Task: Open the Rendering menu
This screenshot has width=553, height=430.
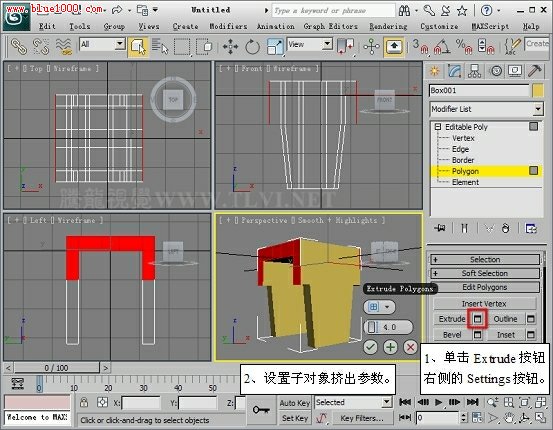Action: tap(388, 26)
